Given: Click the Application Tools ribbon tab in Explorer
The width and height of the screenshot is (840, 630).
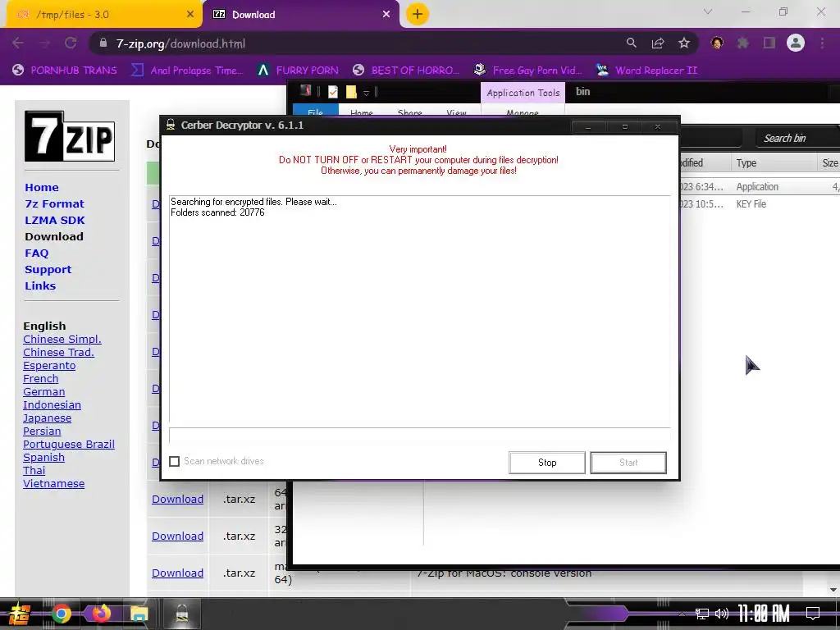Looking at the screenshot, I should coord(523,93).
